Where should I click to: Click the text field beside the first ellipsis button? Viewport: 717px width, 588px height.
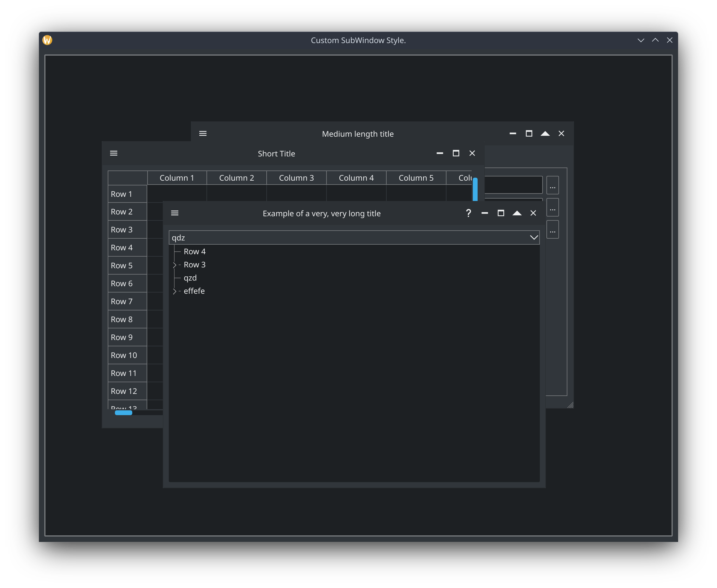[513, 185]
